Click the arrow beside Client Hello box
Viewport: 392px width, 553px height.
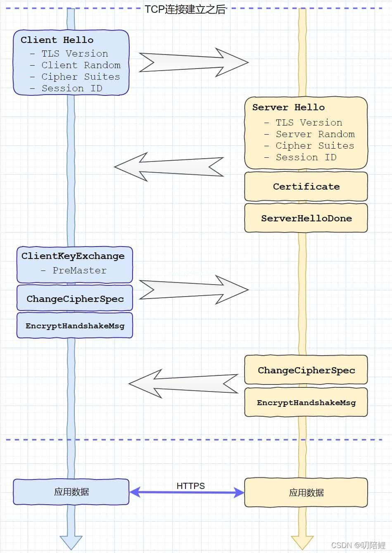click(193, 63)
